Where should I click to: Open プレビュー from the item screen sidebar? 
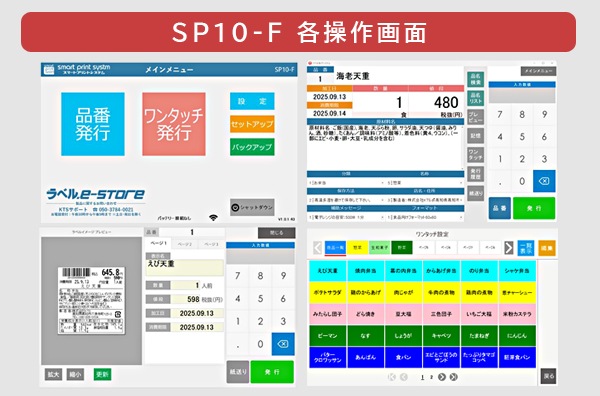click(x=475, y=117)
